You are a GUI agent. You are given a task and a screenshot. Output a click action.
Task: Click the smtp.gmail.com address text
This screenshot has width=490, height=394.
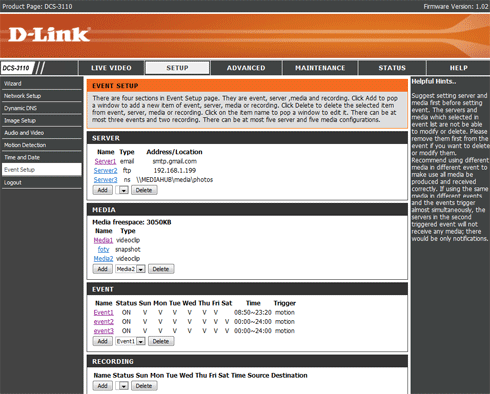point(175,161)
